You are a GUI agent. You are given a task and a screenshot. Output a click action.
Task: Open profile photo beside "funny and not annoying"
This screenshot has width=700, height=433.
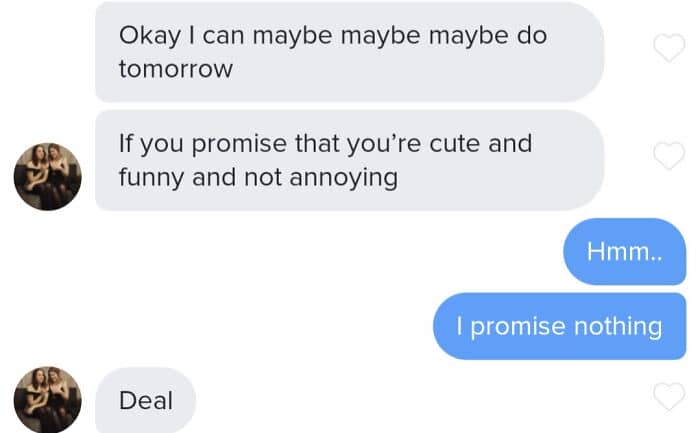tap(48, 177)
